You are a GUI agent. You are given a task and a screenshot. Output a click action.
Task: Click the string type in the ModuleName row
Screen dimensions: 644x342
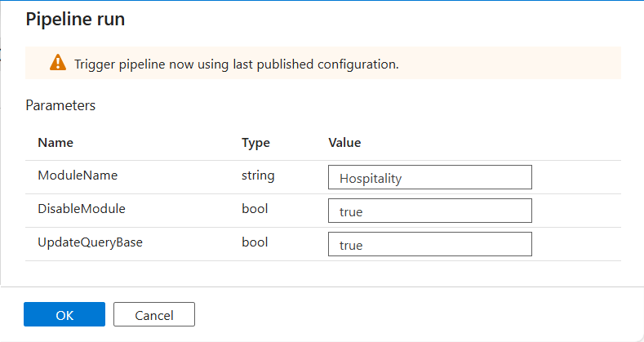point(258,175)
